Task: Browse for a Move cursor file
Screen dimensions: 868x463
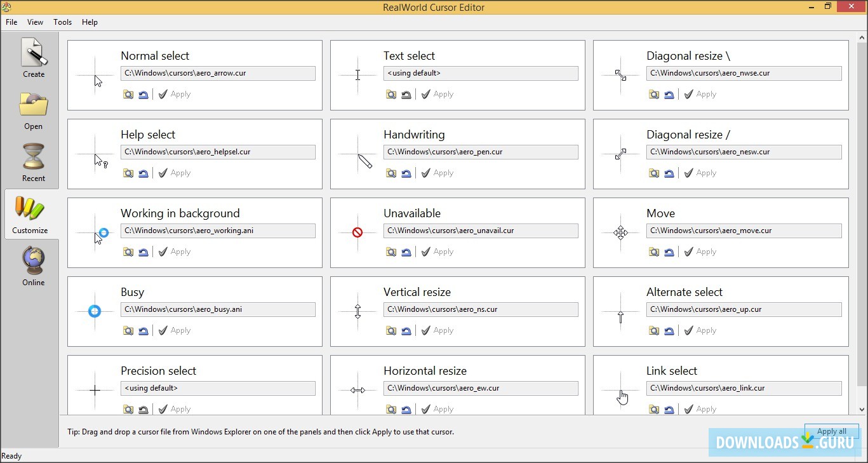Action: pyautogui.click(x=653, y=251)
